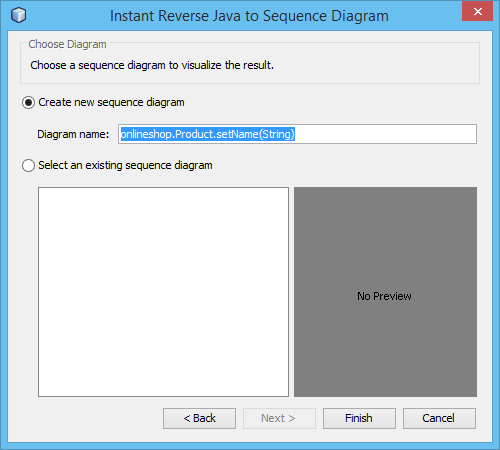Choose the Select an existing sequence diagram radio
Image resolution: width=500 pixels, height=450 pixels.
tap(28, 166)
